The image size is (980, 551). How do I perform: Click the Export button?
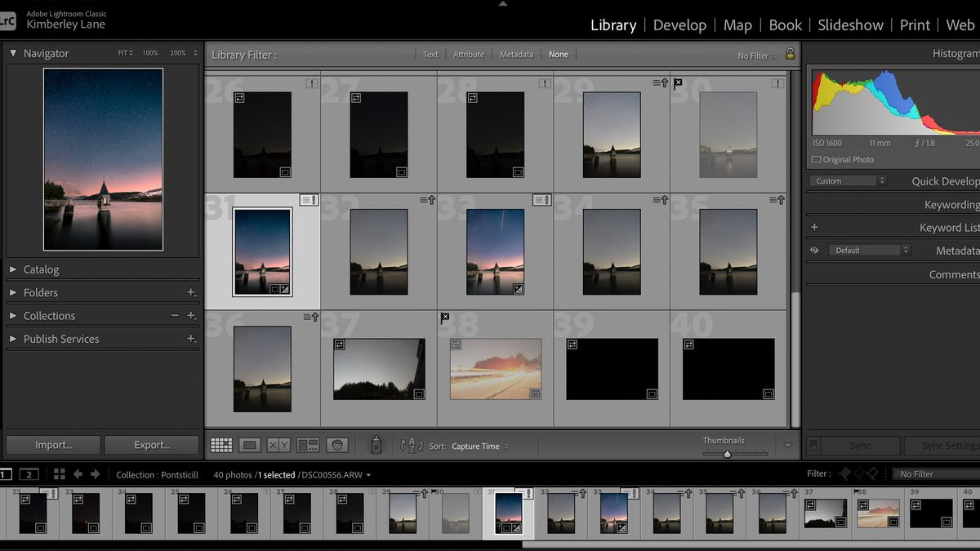click(151, 445)
